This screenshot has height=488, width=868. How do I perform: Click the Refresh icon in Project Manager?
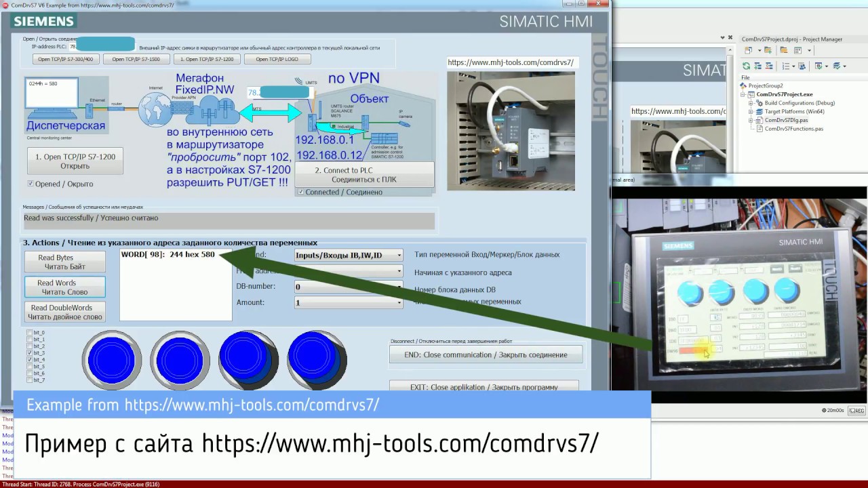(747, 66)
